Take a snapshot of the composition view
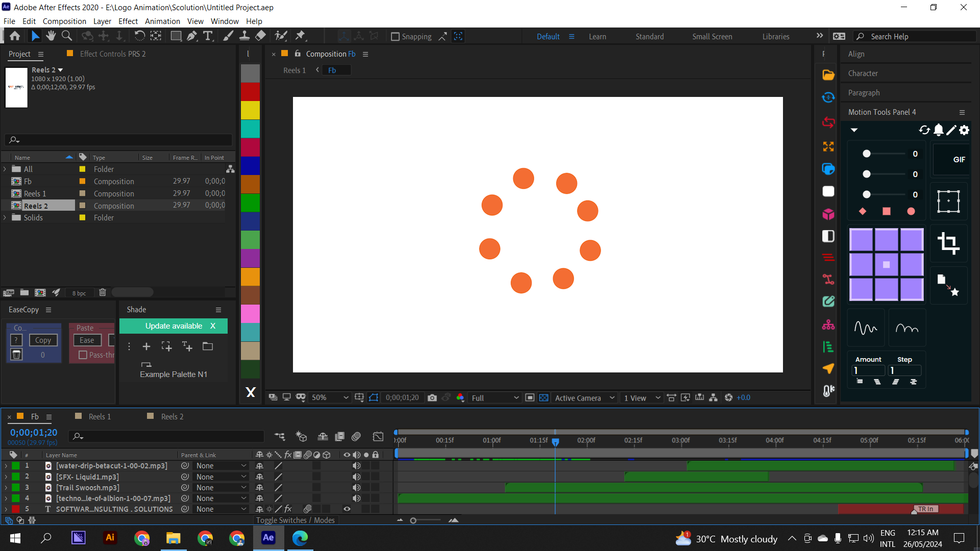 [x=432, y=397]
